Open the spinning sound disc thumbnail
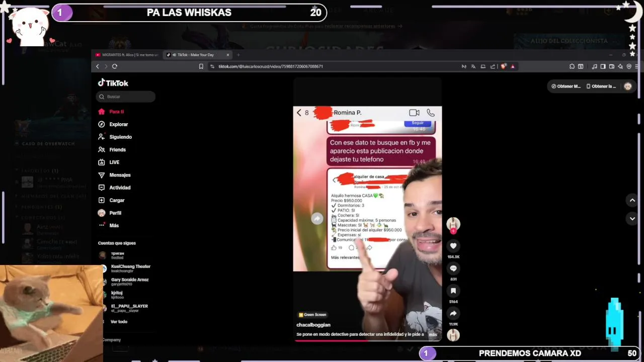 coord(453,335)
